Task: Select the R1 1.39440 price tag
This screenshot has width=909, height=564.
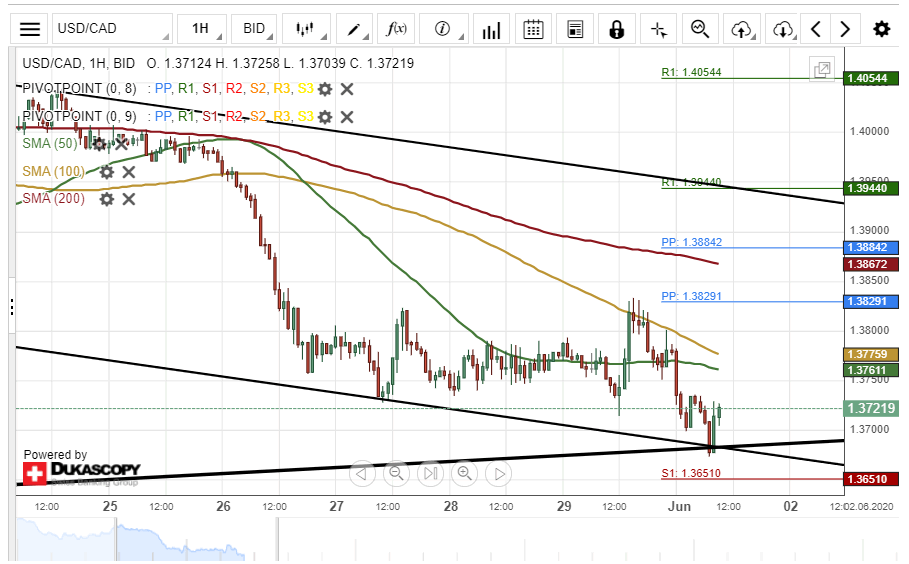Action: [871, 188]
